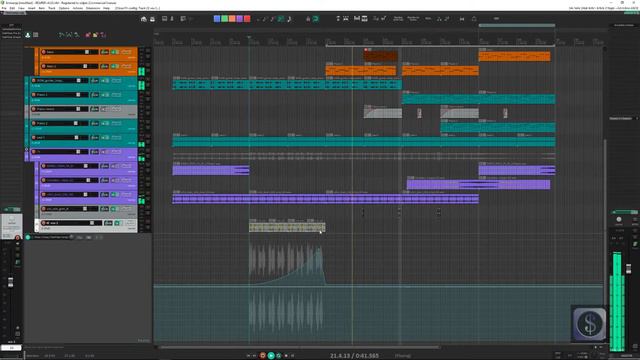Select the yellow item on the selected track
The image size is (640, 360).
point(287,227)
